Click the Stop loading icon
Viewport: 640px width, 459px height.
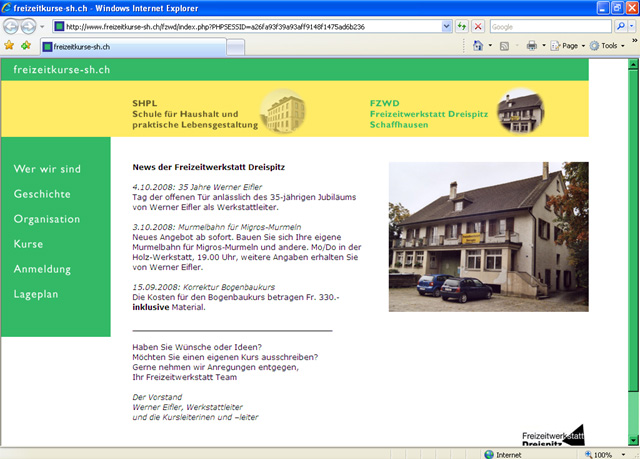(x=478, y=26)
